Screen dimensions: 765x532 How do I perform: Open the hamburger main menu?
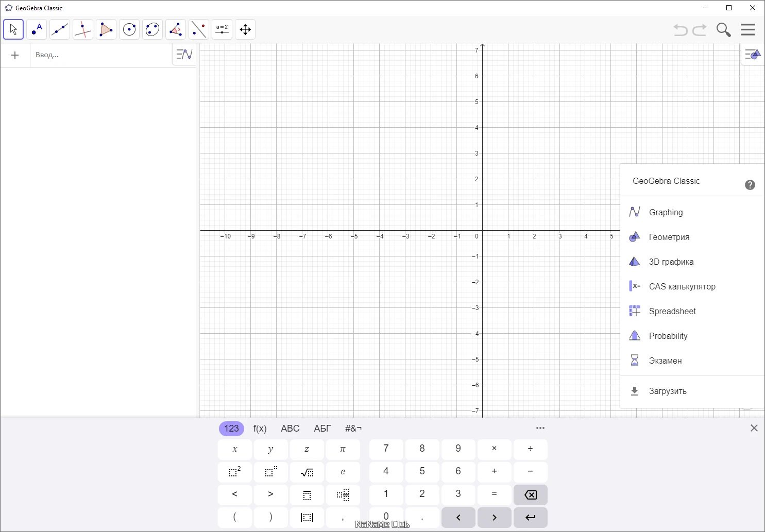pos(748,29)
